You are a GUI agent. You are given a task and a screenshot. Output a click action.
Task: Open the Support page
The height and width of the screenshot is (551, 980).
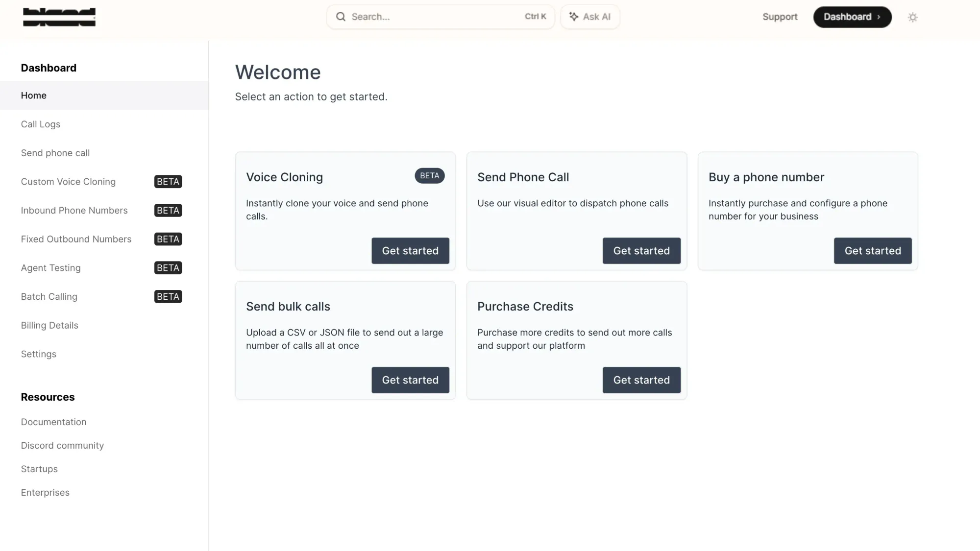[x=780, y=16]
